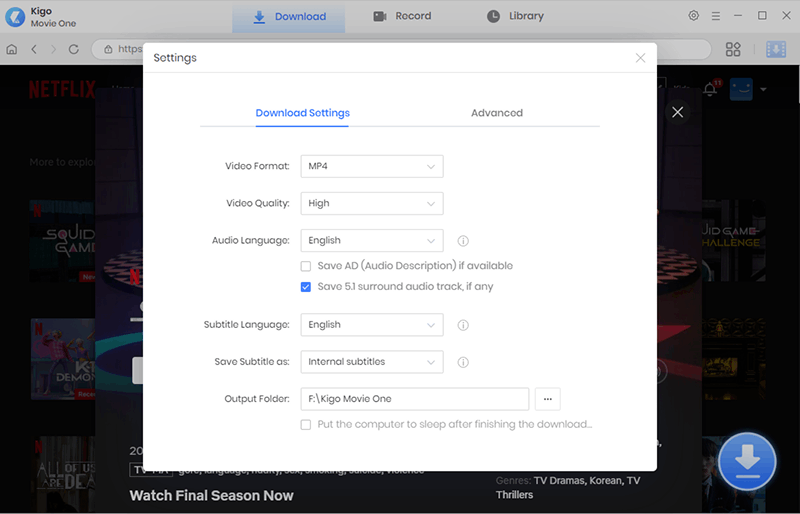Reload the current page
This screenshot has width=800, height=514.
coord(73,49)
